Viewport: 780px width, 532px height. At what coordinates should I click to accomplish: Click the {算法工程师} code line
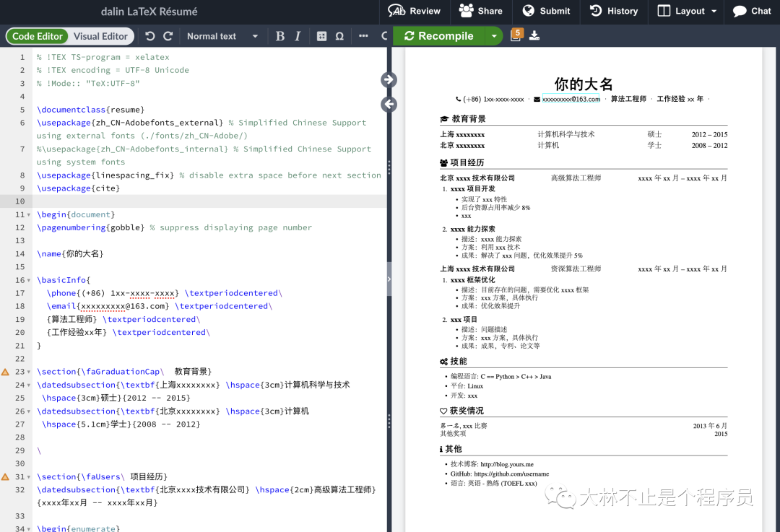[x=123, y=319]
